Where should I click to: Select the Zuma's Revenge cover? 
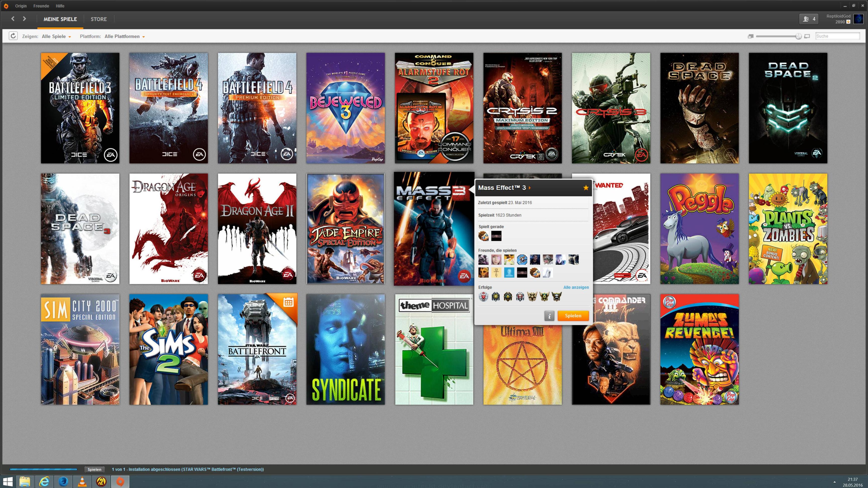pyautogui.click(x=699, y=349)
